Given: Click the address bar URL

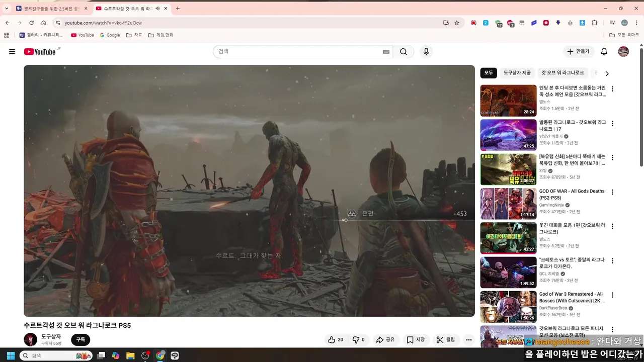Looking at the screenshot, I should coord(103,23).
